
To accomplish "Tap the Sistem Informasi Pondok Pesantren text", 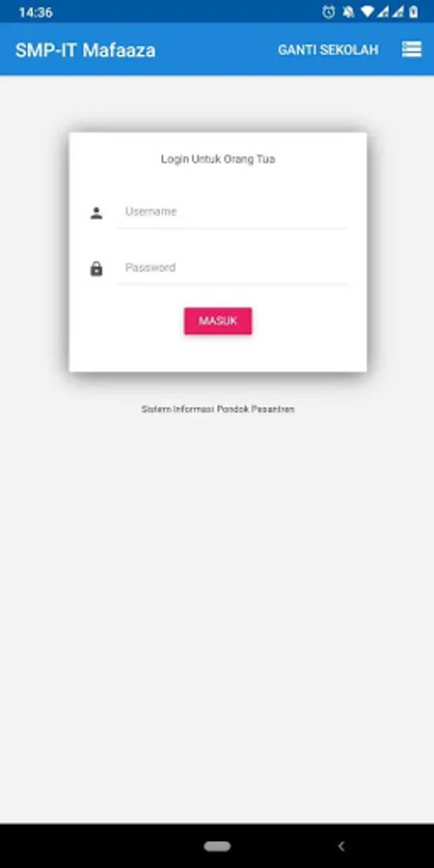I will coord(218,409).
